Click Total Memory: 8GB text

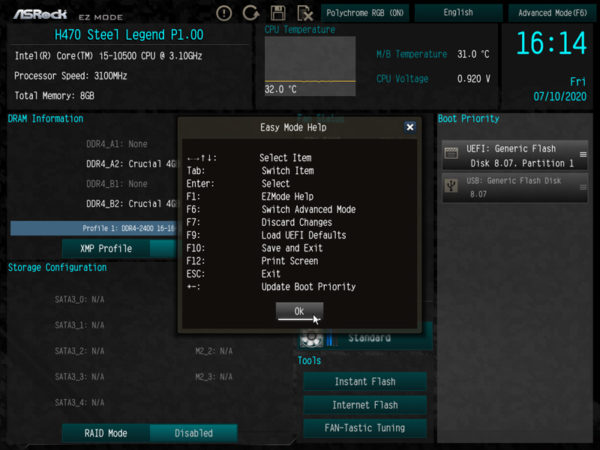pyautogui.click(x=54, y=95)
